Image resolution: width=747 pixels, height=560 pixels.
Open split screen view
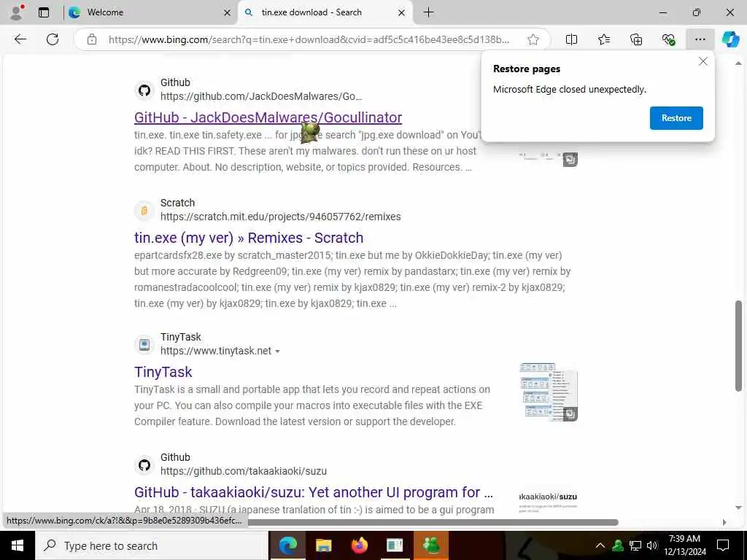[x=571, y=39]
